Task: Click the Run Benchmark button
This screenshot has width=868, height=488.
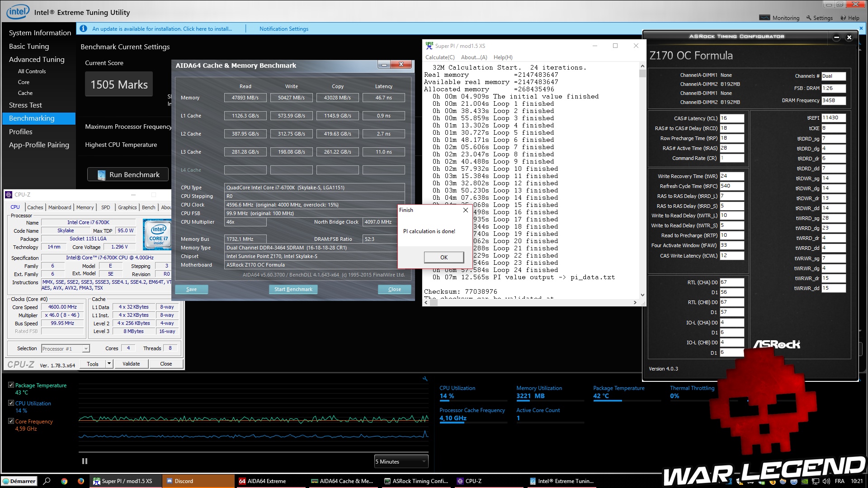Action: [x=128, y=174]
